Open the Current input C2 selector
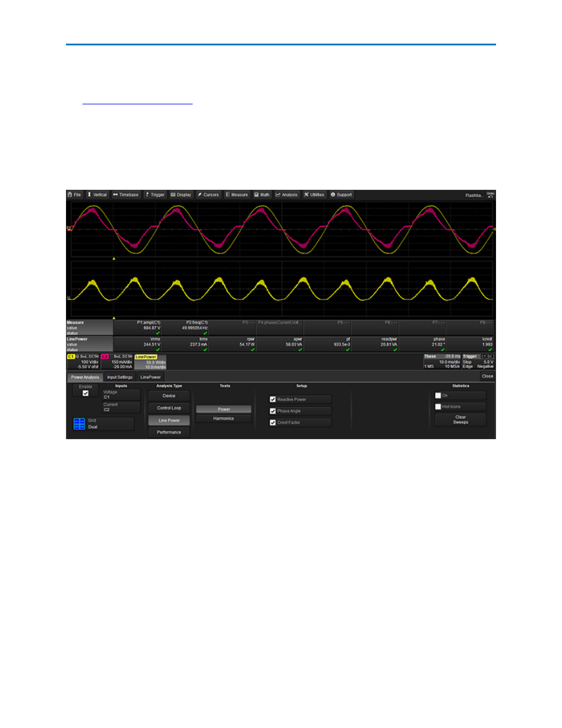The height and width of the screenshot is (728, 562). [x=121, y=407]
